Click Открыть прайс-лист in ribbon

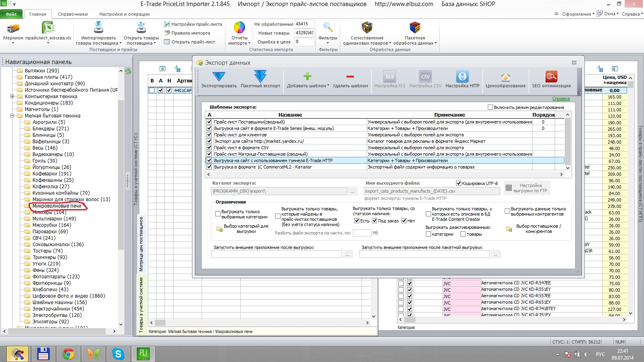[x=190, y=42]
